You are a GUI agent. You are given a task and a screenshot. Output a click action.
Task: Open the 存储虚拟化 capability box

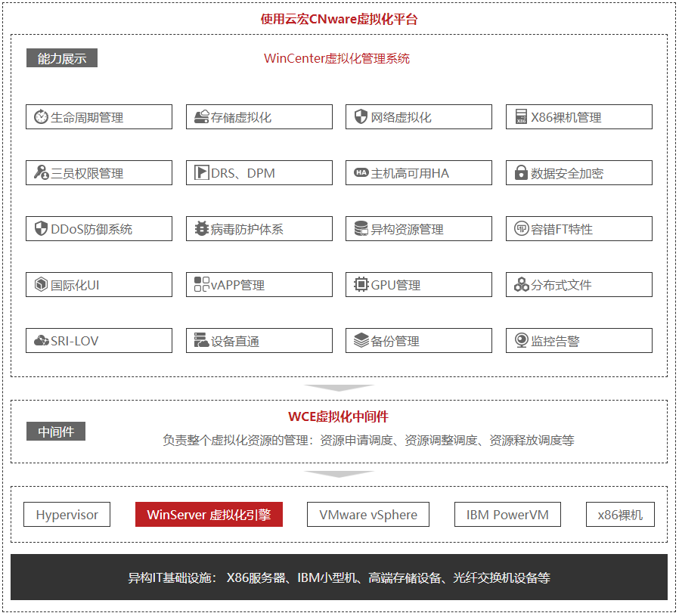pyautogui.click(x=259, y=117)
